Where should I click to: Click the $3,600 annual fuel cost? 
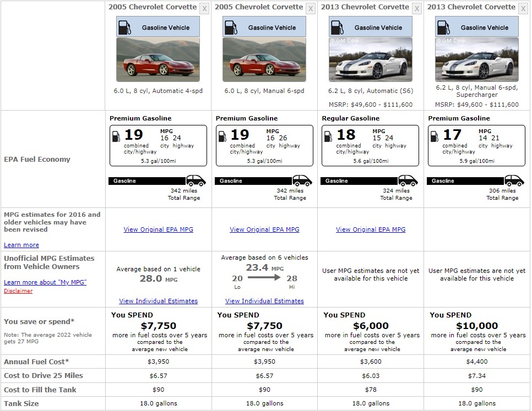tap(371, 361)
